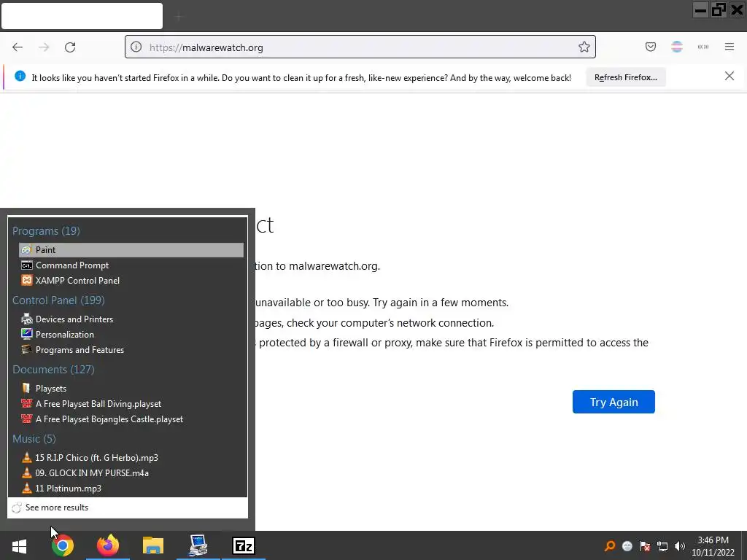Open XAMPP Control Panel from the results

(131, 281)
